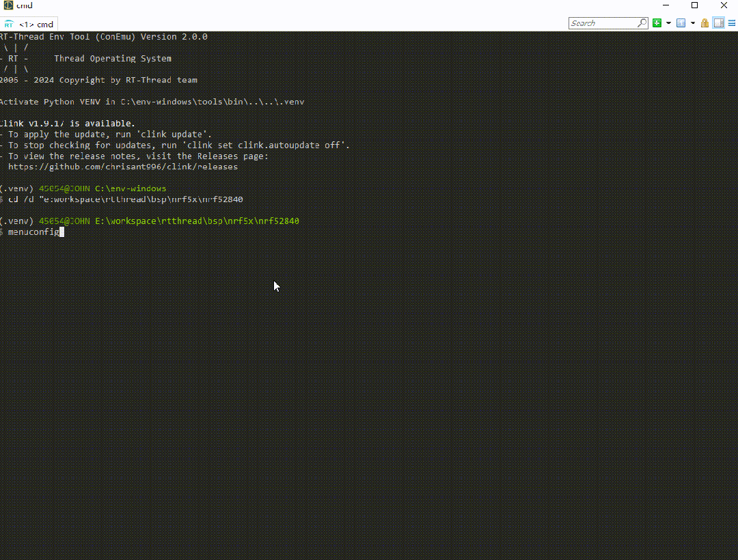Click the magnifier icon in the Search box
Image resolution: width=738 pixels, height=560 pixels.
(x=642, y=23)
